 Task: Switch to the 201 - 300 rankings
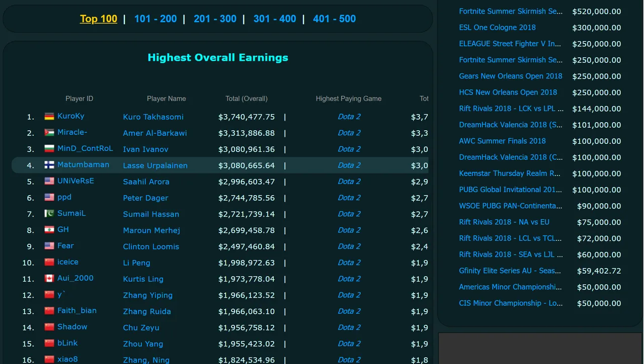click(x=215, y=19)
